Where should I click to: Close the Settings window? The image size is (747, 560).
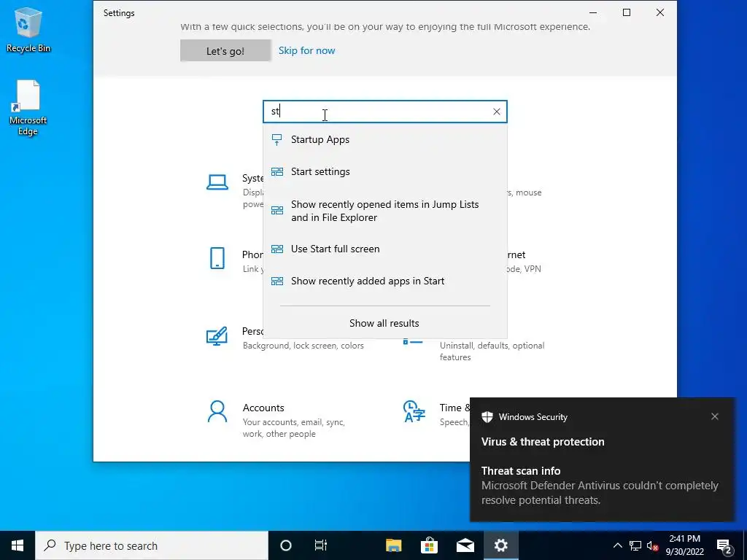coord(659,13)
